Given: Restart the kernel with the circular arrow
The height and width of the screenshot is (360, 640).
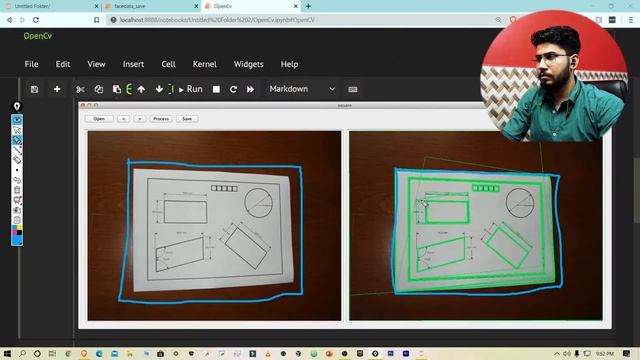Looking at the screenshot, I should [x=233, y=89].
